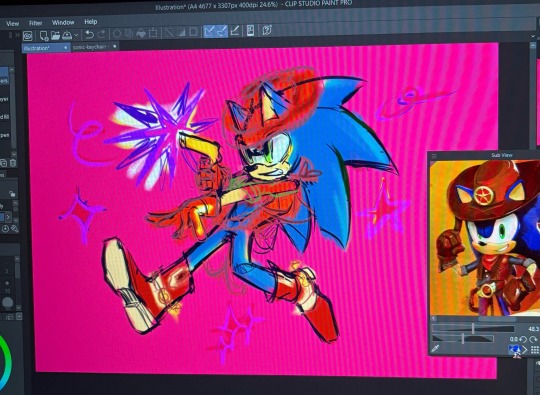This screenshot has width=540, height=395.
Task: Delete sub tool with trash icon
Action: click(x=13, y=163)
